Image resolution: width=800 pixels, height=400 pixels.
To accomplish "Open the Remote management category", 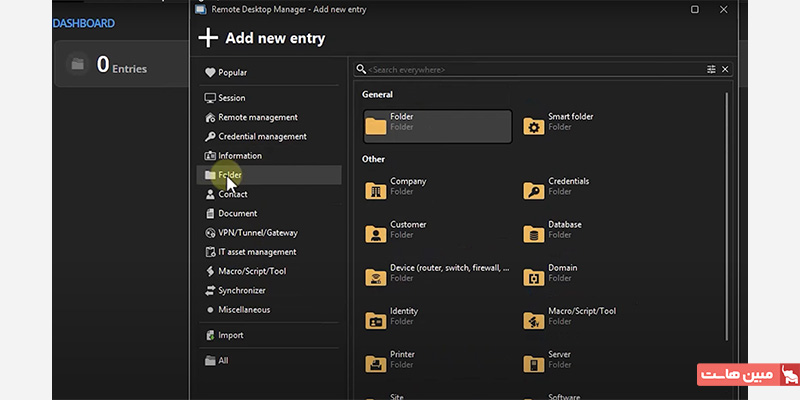I will [x=258, y=117].
